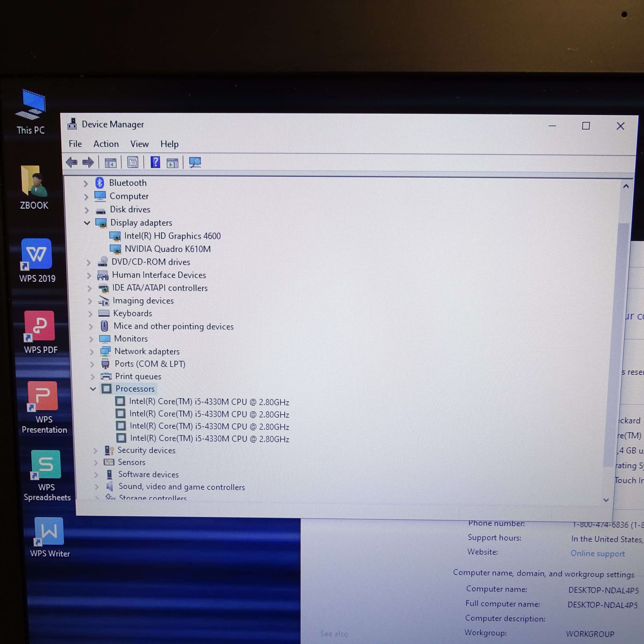
Task: Maximize the Device Manager window
Action: point(586,126)
